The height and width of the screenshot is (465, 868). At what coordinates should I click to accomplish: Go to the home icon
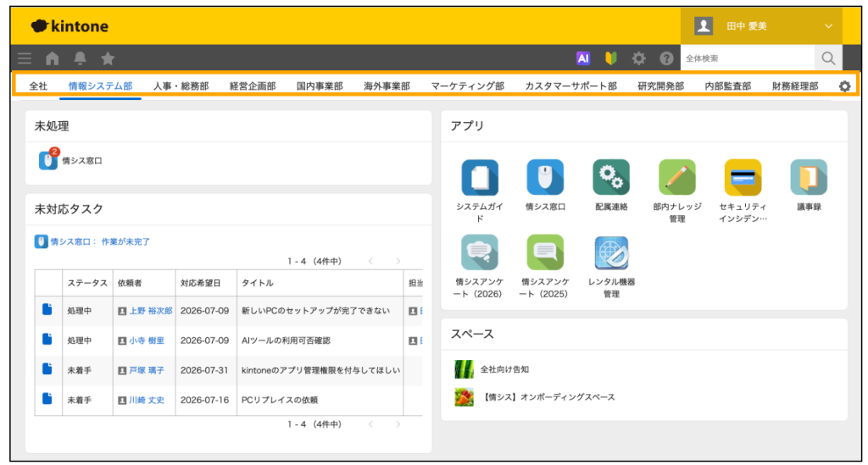[x=52, y=58]
